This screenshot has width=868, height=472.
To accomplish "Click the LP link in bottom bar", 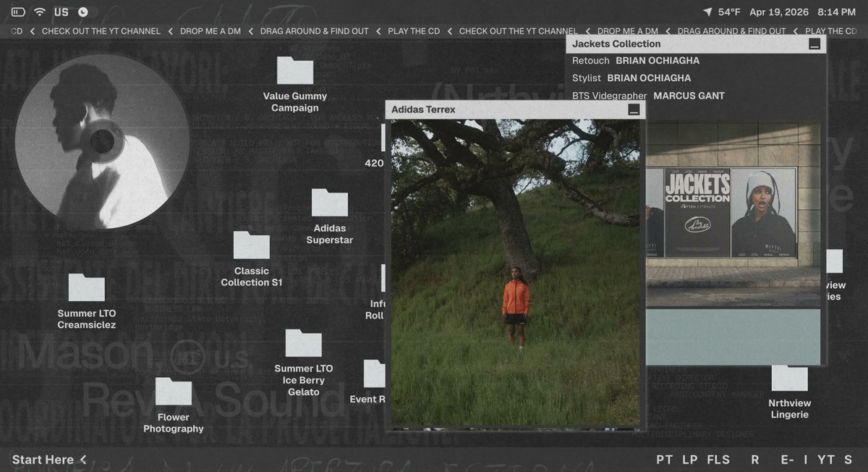I will pos(690,460).
